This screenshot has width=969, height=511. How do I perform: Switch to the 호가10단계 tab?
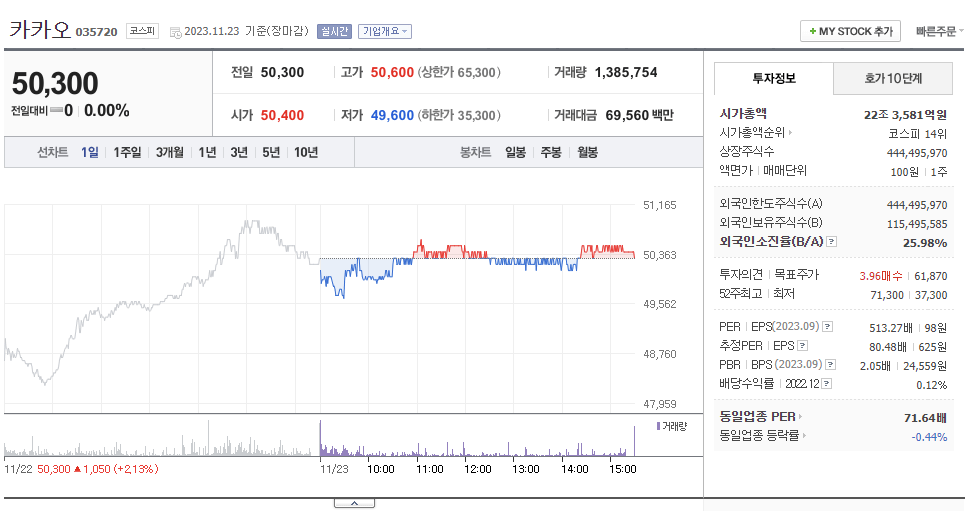(x=893, y=78)
